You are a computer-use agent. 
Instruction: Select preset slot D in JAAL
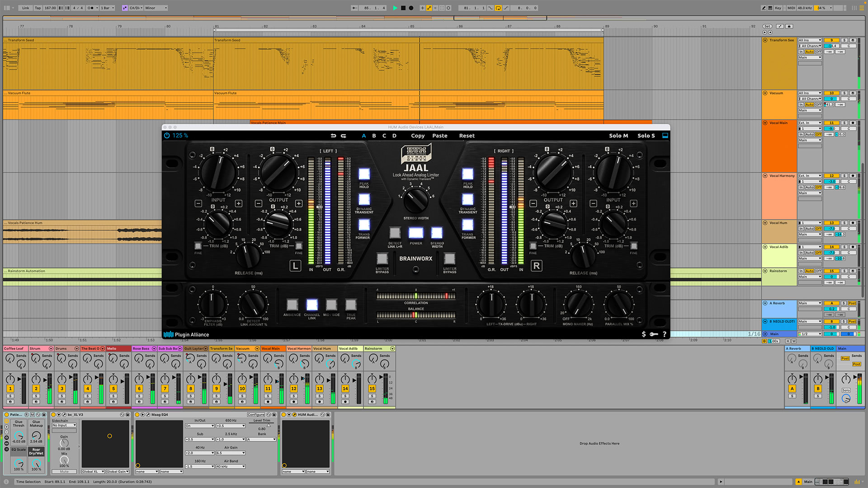394,136
